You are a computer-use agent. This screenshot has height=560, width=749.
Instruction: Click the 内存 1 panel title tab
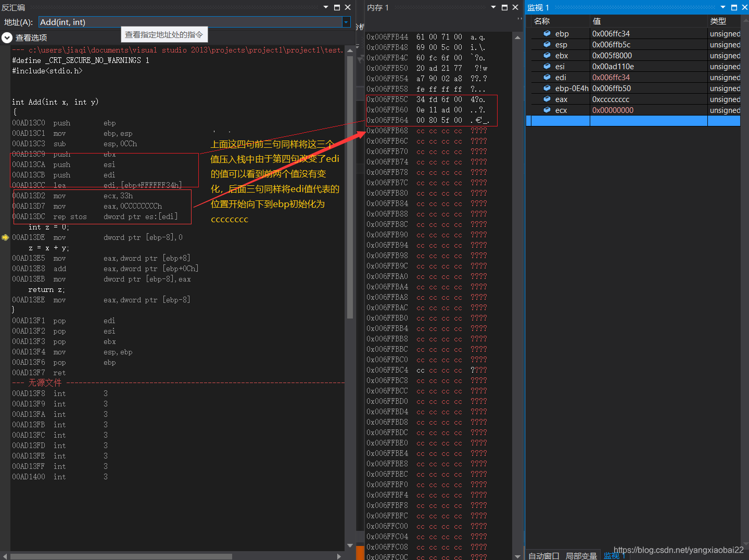378,7
